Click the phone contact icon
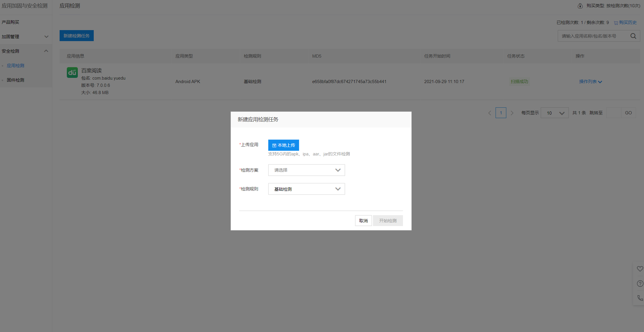 point(640,298)
